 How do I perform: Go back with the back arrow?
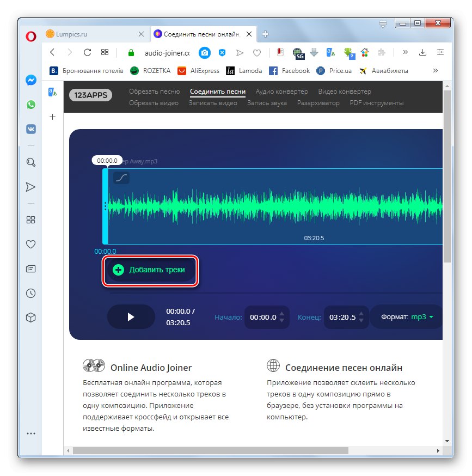point(52,52)
